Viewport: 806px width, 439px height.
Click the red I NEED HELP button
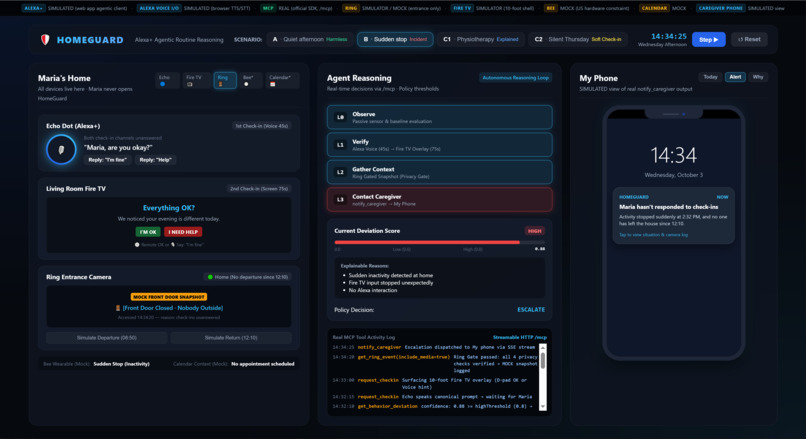pyautogui.click(x=183, y=232)
